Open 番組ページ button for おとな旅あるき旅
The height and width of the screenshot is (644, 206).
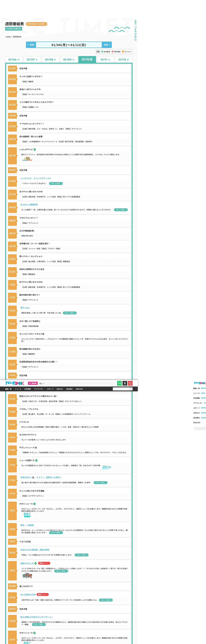coord(43,595)
